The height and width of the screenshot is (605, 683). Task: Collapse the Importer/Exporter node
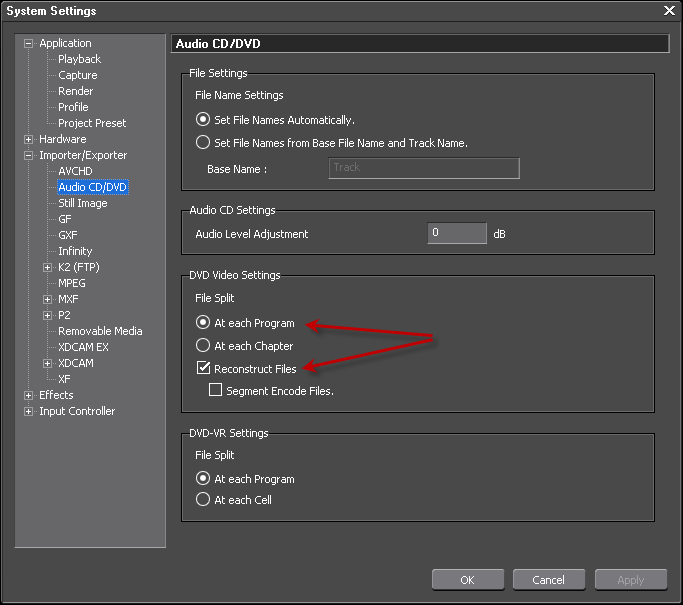tap(28, 155)
